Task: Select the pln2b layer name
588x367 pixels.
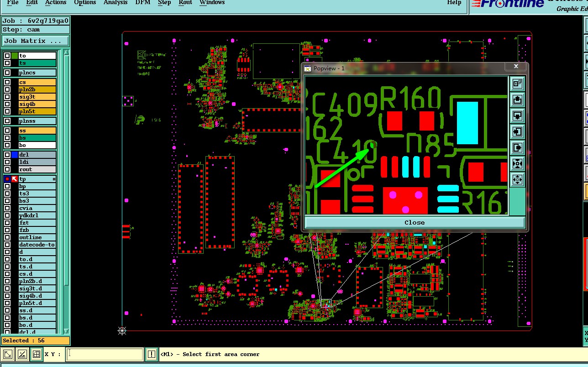Action: (x=37, y=89)
